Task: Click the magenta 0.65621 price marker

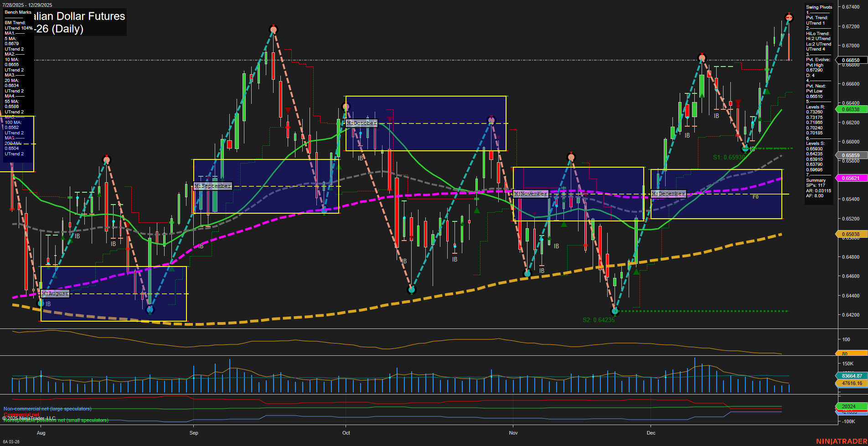Action: pyautogui.click(x=851, y=178)
